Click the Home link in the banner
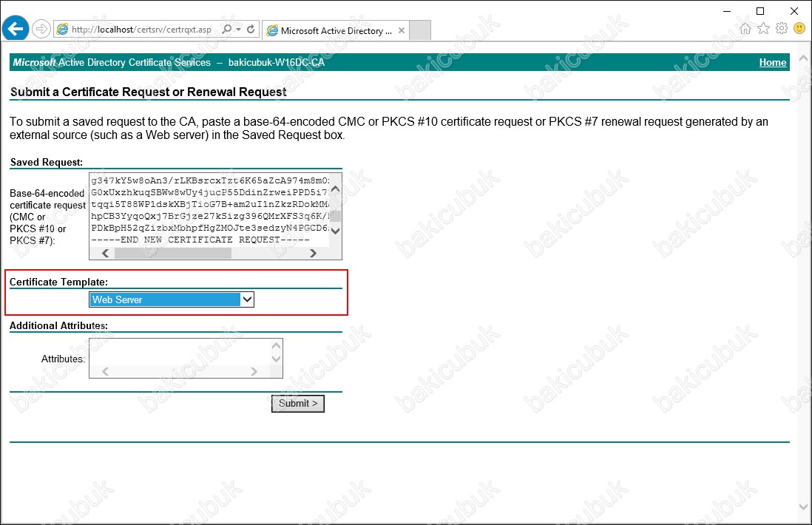 pos(773,62)
